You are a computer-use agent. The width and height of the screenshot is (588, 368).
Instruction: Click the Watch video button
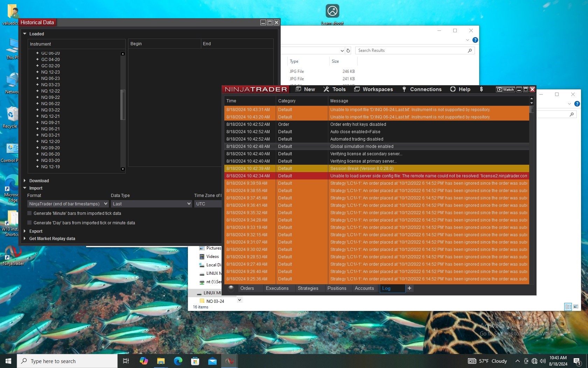pyautogui.click(x=505, y=89)
